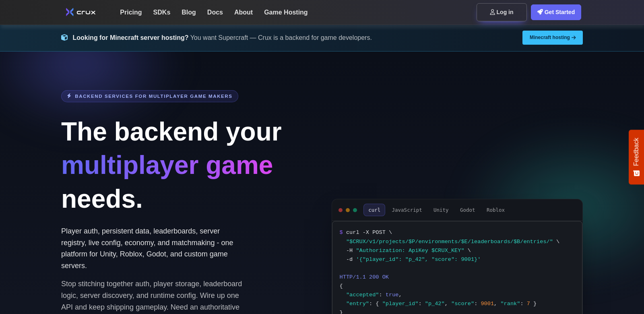Click the "BACKEND SERVICES FOR MULTIPLAYER GAME MAKERS" badge

[150, 96]
